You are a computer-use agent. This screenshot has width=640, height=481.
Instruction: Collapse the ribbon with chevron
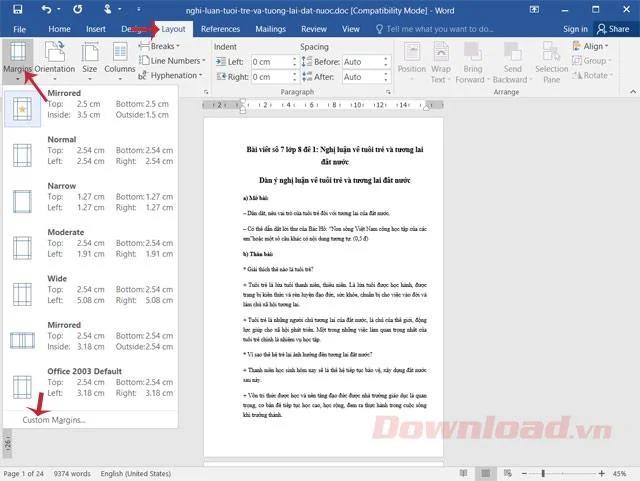coord(633,92)
